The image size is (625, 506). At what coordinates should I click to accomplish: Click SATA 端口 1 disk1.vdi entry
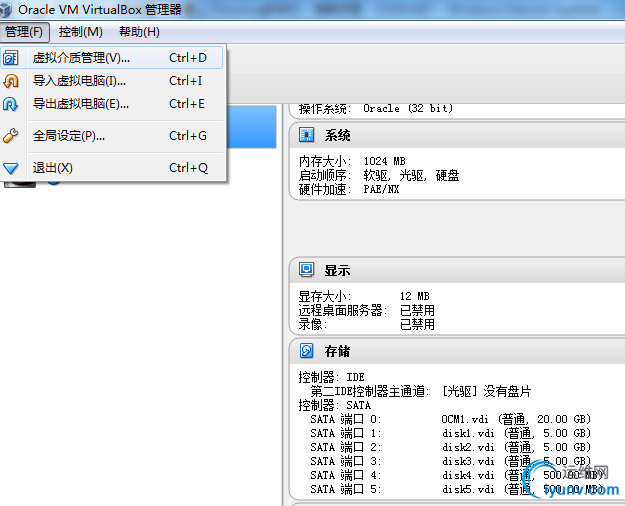450,433
